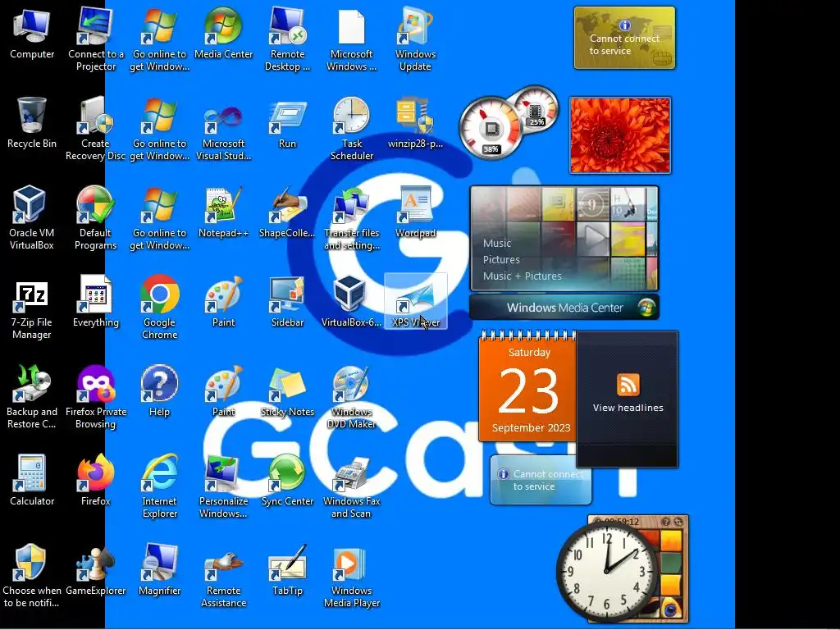
Task: Open the Task Scheduler shortcut
Action: click(351, 129)
